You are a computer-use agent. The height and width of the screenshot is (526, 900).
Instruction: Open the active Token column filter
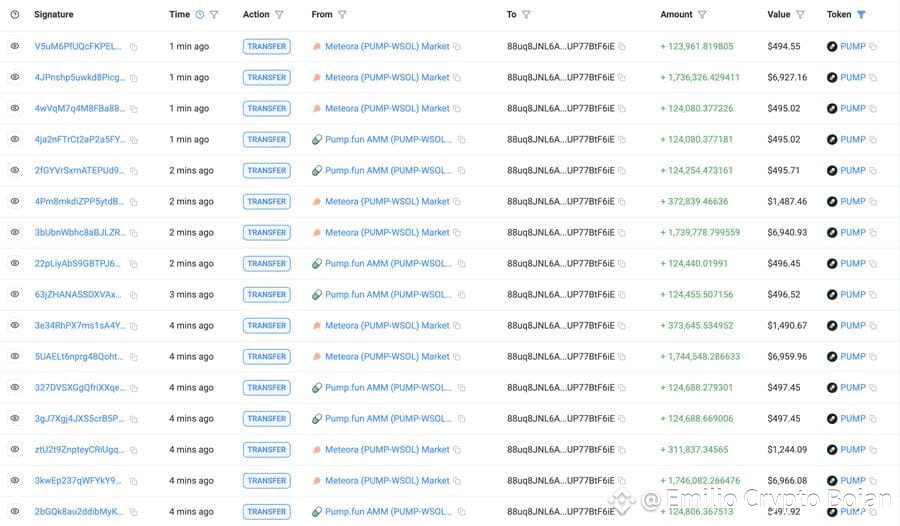click(861, 14)
